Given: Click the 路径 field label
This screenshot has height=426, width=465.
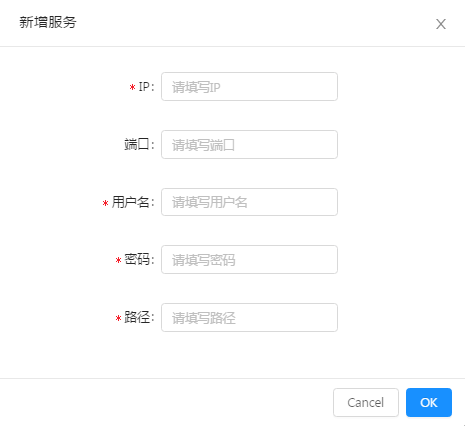Looking at the screenshot, I should (x=139, y=318).
